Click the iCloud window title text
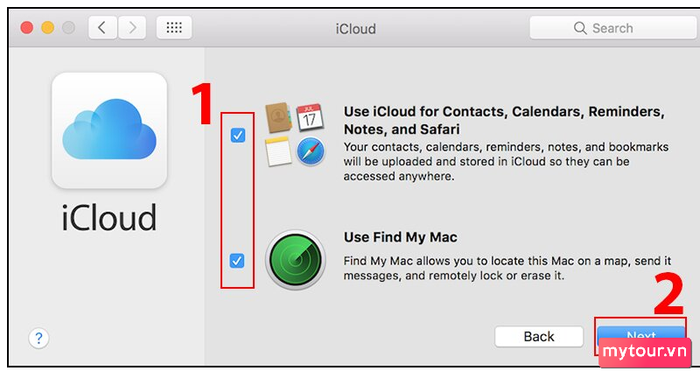The height and width of the screenshot is (378, 700). click(356, 29)
